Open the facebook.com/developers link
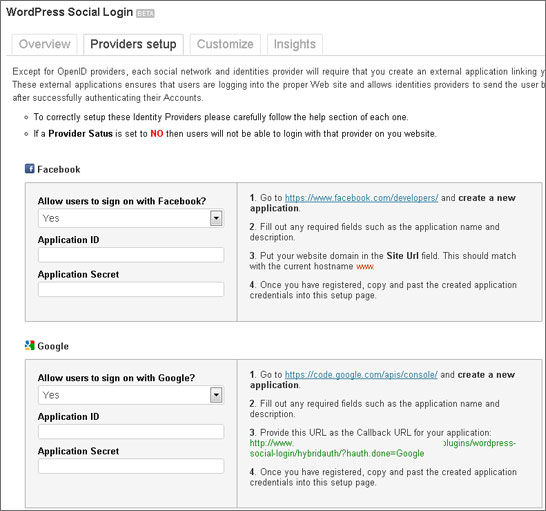 tap(361, 198)
